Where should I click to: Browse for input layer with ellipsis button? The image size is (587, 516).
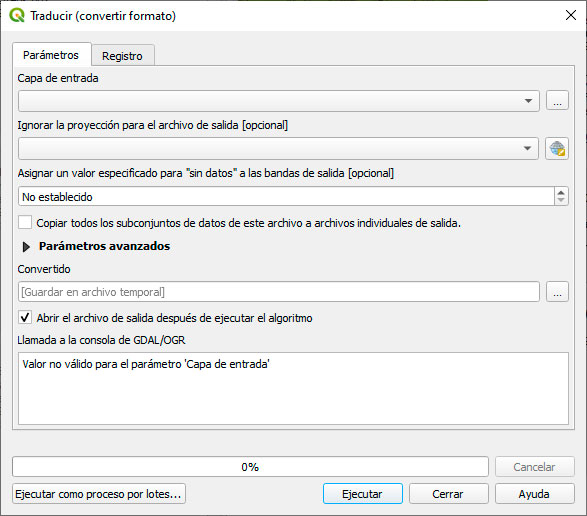click(x=557, y=100)
